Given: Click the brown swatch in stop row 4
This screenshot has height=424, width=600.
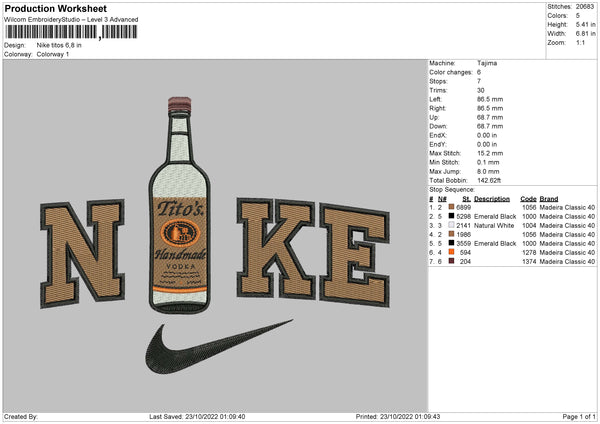Looking at the screenshot, I should (451, 234).
